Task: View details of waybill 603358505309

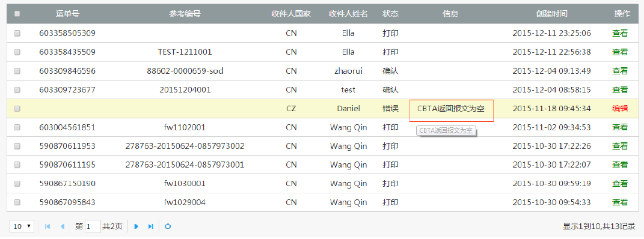Action: tap(620, 33)
